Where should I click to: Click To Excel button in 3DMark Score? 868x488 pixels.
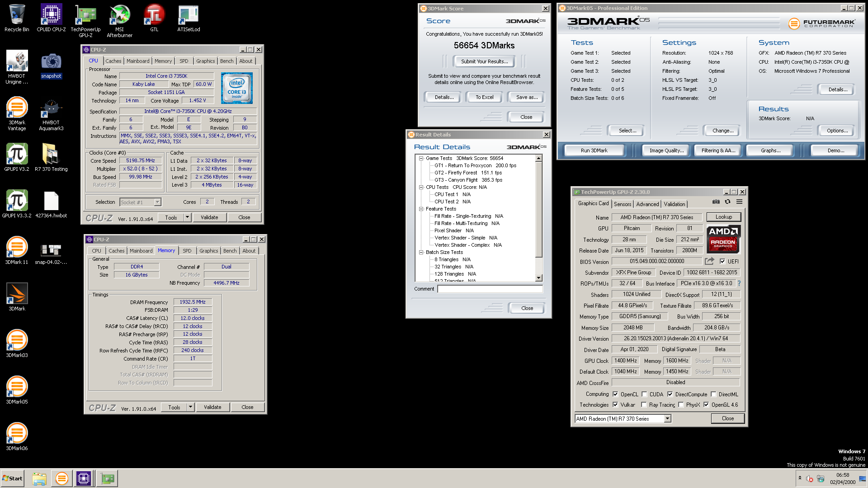tap(484, 97)
